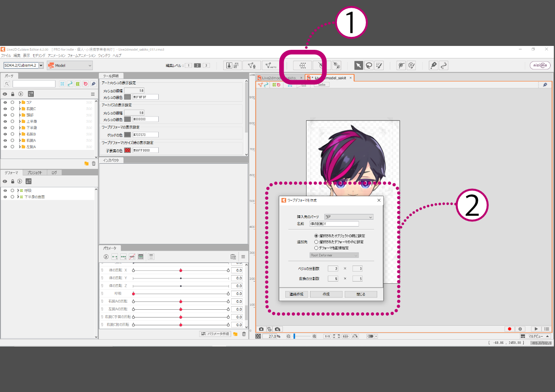Toggle visibility of 下半身の曲面 deformer

click(x=5, y=197)
